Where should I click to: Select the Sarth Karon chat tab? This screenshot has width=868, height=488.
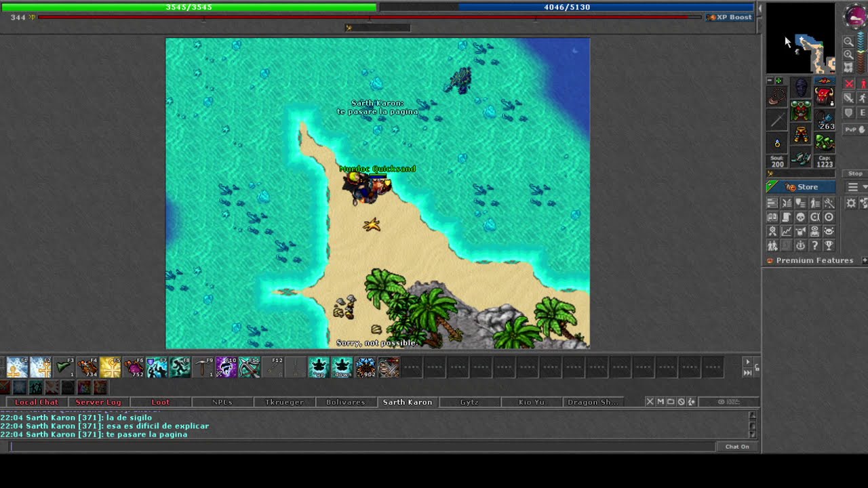(x=408, y=402)
